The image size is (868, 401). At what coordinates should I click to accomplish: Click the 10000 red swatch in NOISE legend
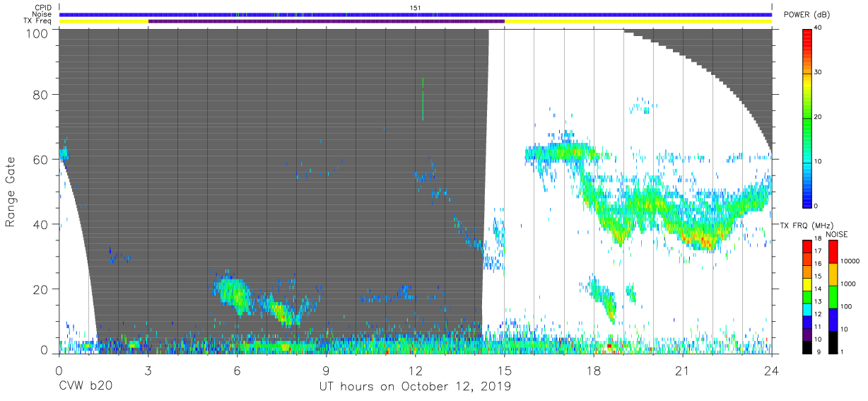(833, 252)
